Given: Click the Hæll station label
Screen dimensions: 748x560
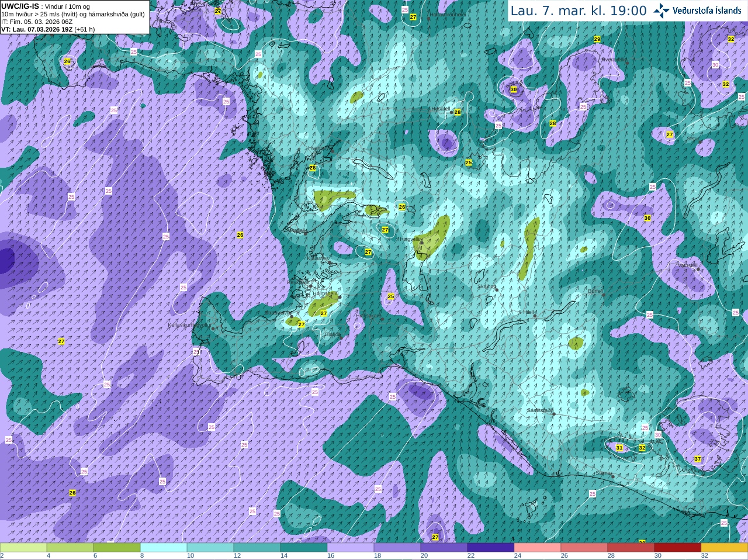Looking at the screenshot, I should pos(529,312).
